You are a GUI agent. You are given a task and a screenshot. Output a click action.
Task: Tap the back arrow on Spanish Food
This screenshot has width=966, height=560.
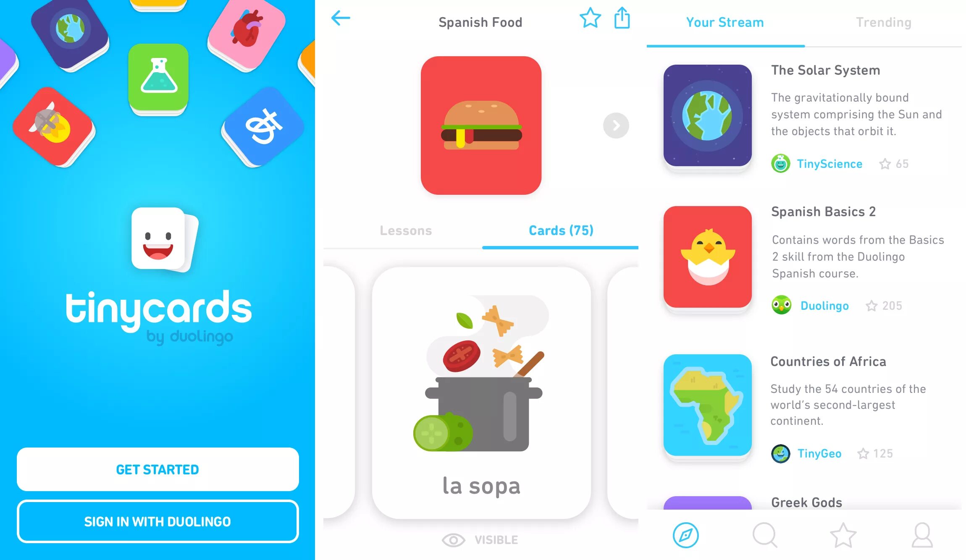point(341,19)
